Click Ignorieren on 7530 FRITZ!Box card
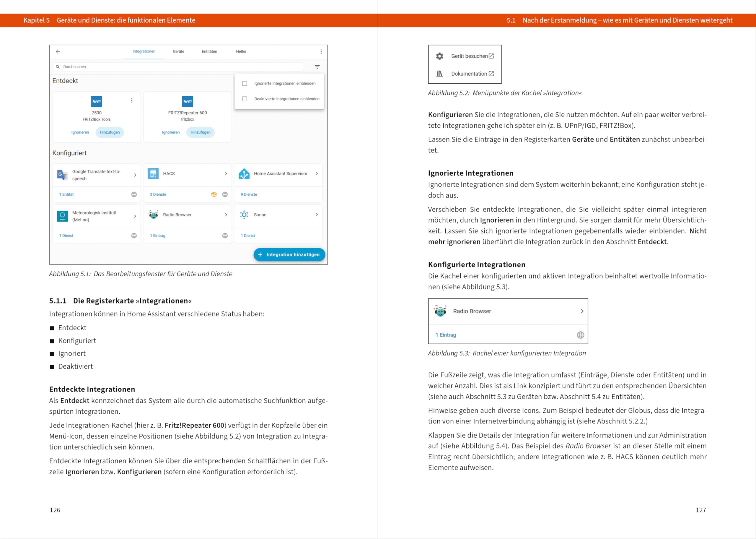The height and width of the screenshot is (539, 756). coord(80,132)
